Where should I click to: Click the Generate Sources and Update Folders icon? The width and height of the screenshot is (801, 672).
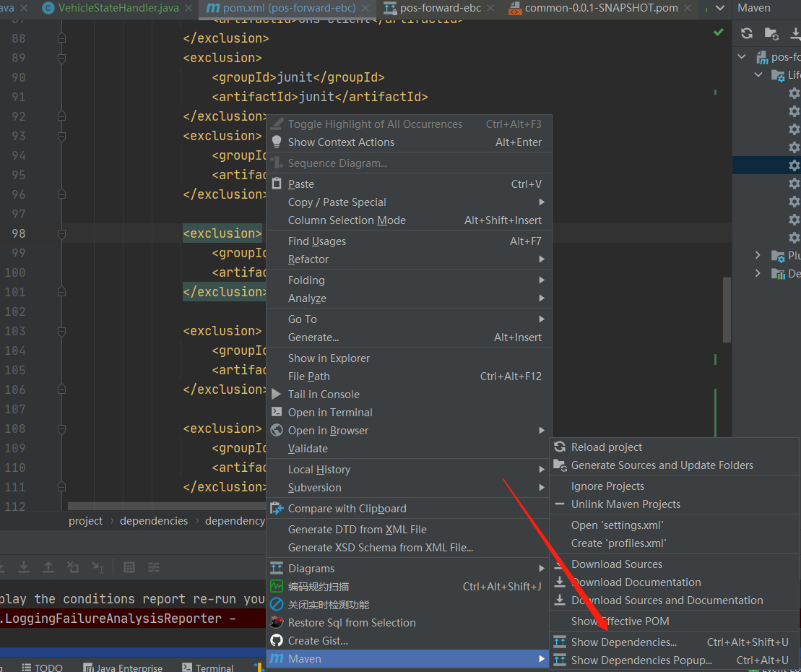click(771, 33)
